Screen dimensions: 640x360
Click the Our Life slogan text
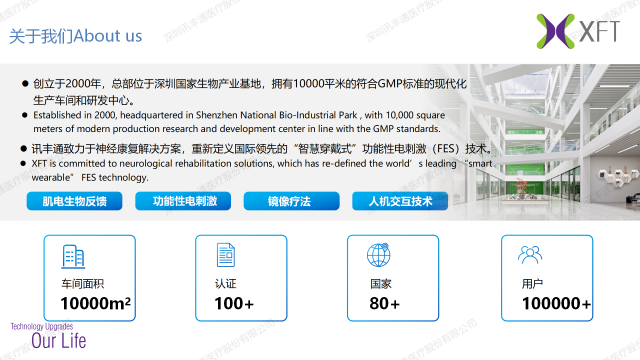59,341
